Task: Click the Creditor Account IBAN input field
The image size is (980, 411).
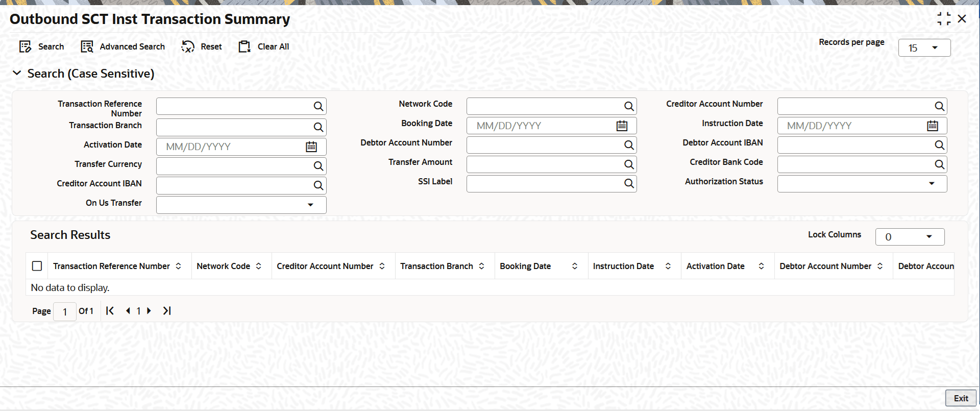Action: tap(241, 185)
